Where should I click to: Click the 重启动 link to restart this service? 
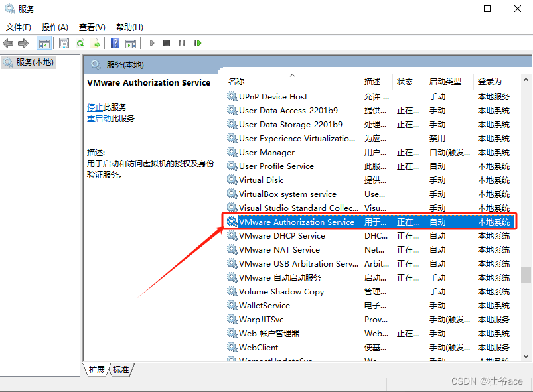99,119
